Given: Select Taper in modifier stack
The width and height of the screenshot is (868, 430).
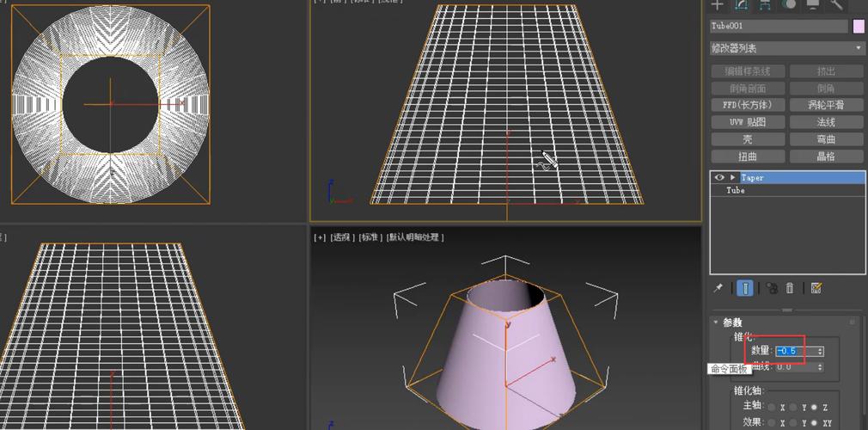Looking at the screenshot, I should (788, 177).
